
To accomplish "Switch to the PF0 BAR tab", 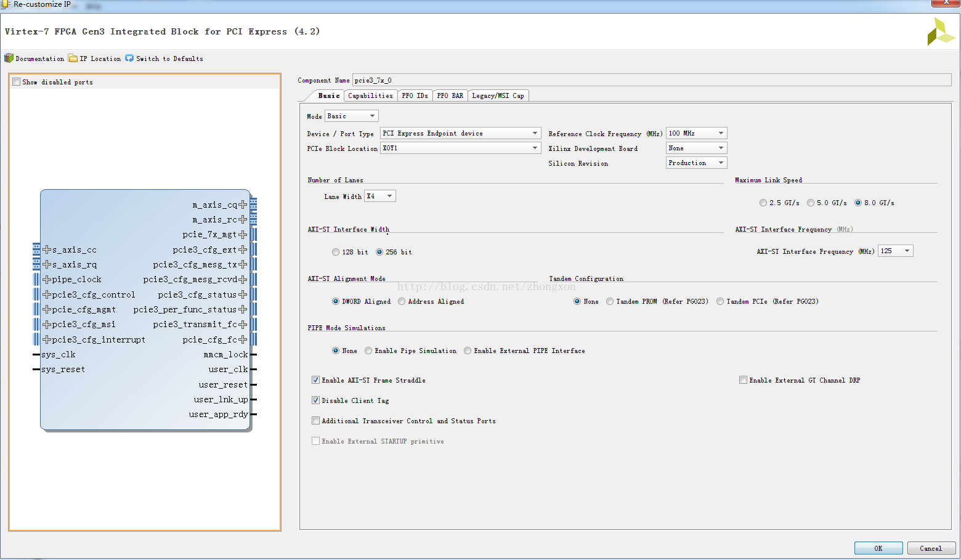I will 450,95.
